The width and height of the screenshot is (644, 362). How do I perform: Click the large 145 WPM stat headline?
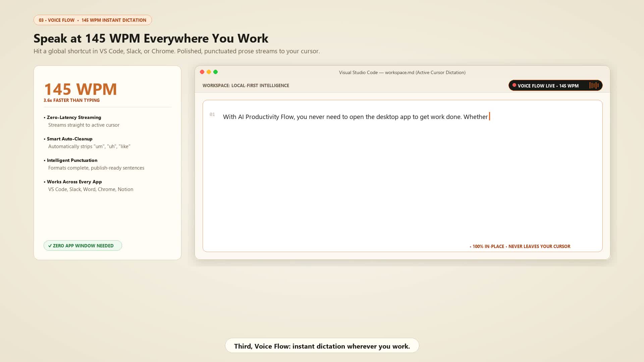80,89
